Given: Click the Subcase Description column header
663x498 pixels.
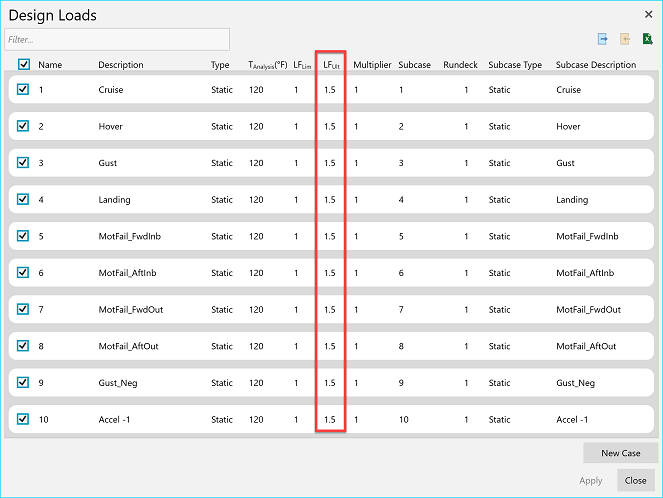Looking at the screenshot, I should coord(596,65).
